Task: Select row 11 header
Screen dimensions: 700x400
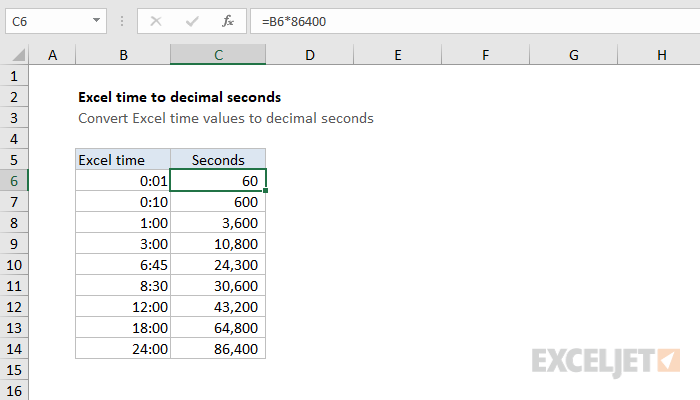Action: pos(14,286)
